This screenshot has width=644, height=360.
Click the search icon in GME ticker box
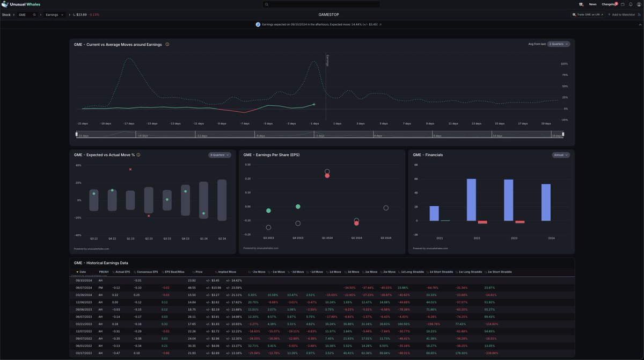34,15
